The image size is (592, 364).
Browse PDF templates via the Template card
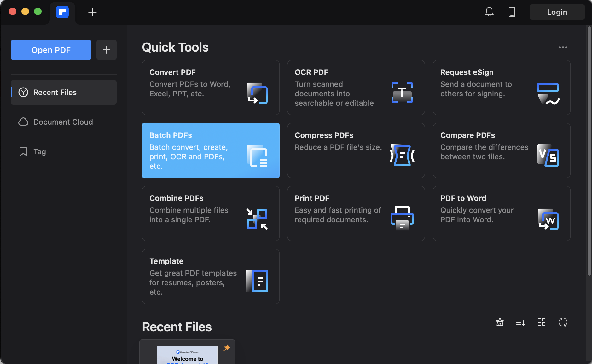tap(210, 276)
